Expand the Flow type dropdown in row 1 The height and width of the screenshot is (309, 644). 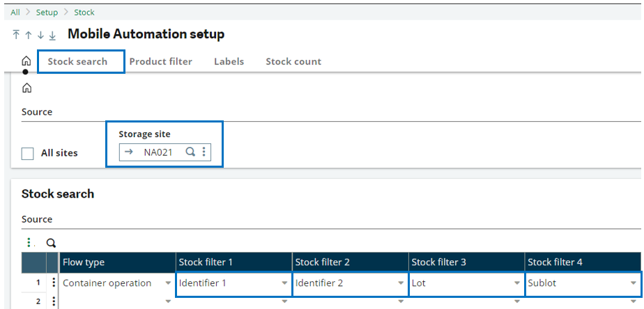[x=169, y=283]
